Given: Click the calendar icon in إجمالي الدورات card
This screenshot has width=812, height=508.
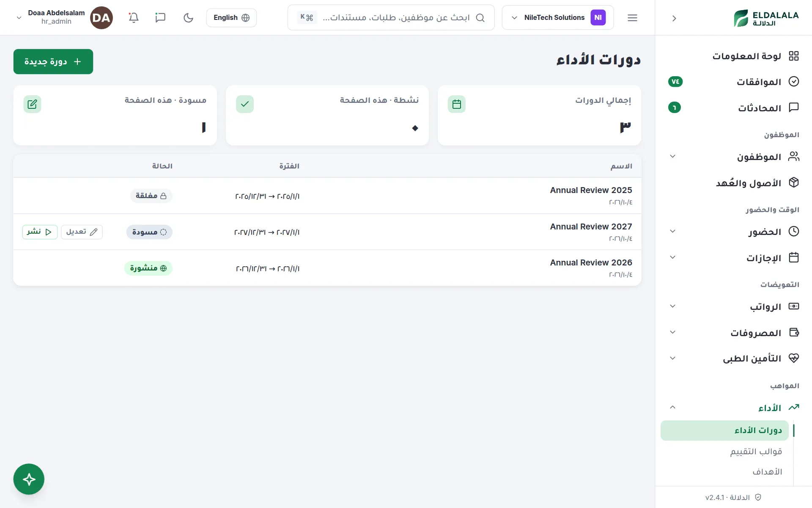Looking at the screenshot, I should [x=457, y=104].
